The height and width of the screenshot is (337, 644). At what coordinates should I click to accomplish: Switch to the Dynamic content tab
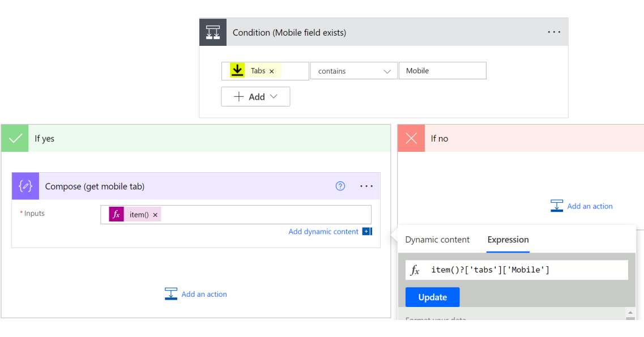[437, 240]
